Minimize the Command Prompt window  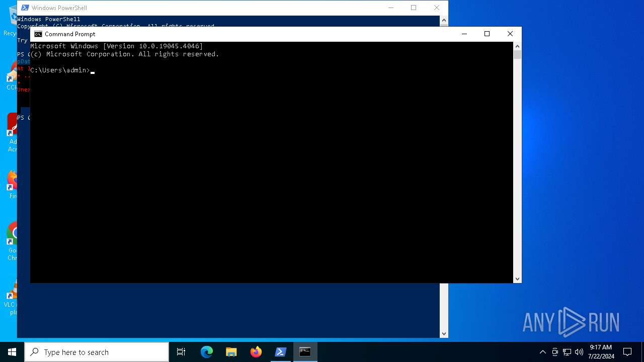click(x=464, y=34)
